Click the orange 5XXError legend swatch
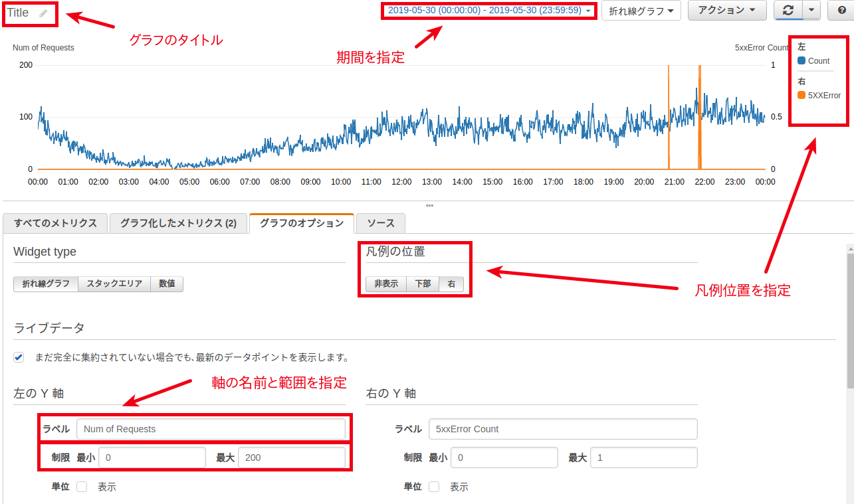 point(801,96)
